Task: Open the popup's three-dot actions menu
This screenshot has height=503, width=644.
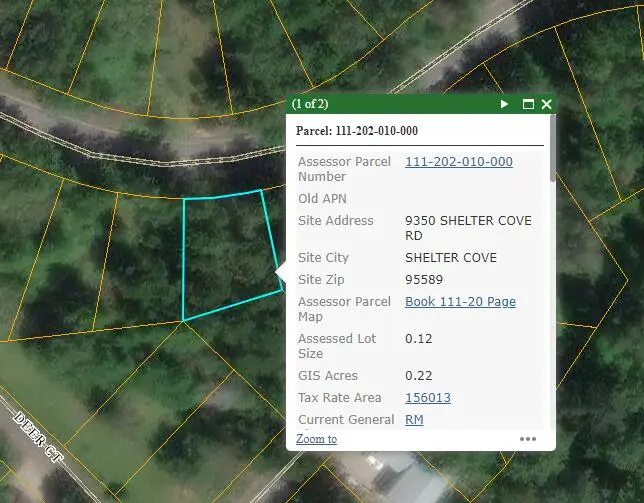Action: pos(528,439)
